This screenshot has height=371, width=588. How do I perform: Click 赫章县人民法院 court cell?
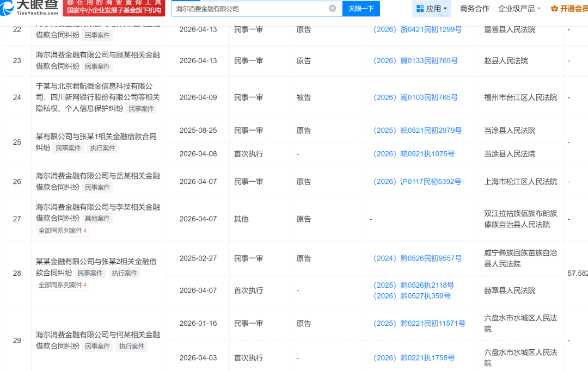tap(510, 290)
